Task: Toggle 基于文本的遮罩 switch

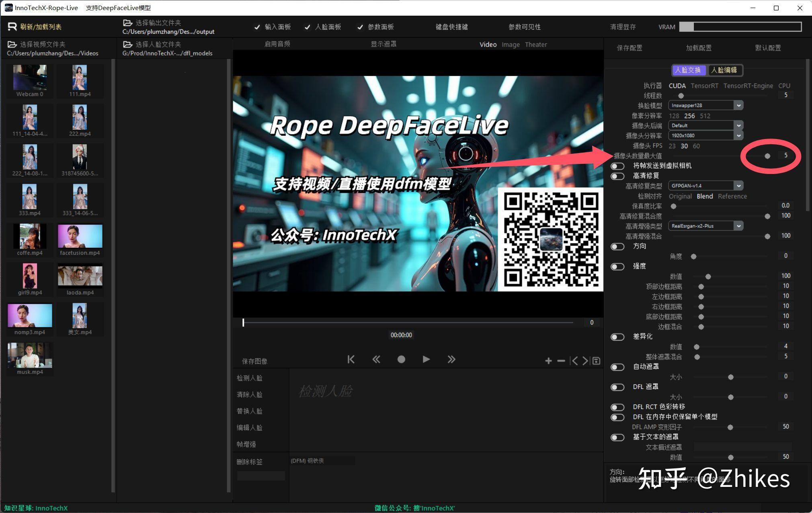Action: (x=617, y=437)
